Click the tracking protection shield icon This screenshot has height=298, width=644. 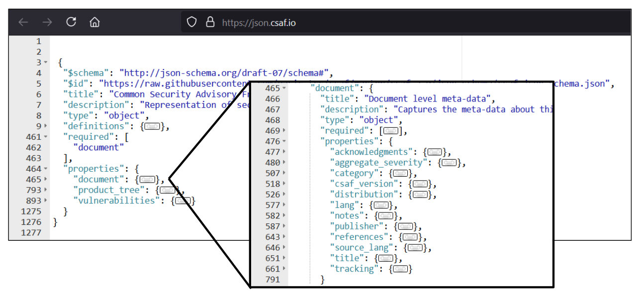(x=191, y=22)
